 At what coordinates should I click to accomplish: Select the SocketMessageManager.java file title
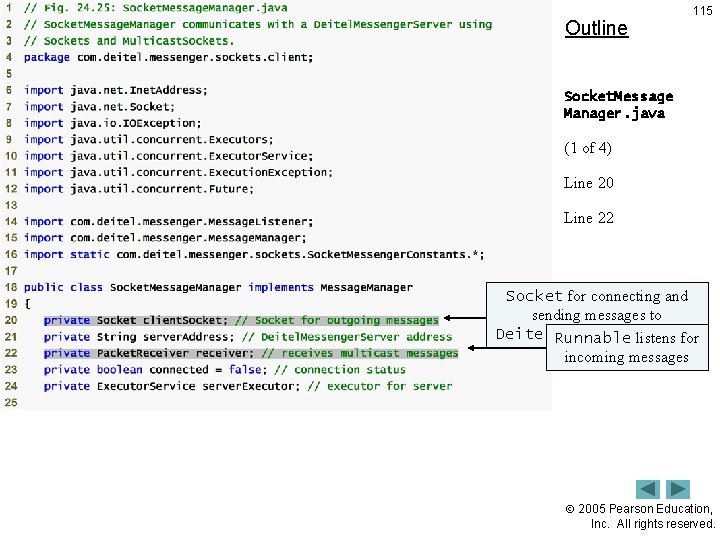618,105
